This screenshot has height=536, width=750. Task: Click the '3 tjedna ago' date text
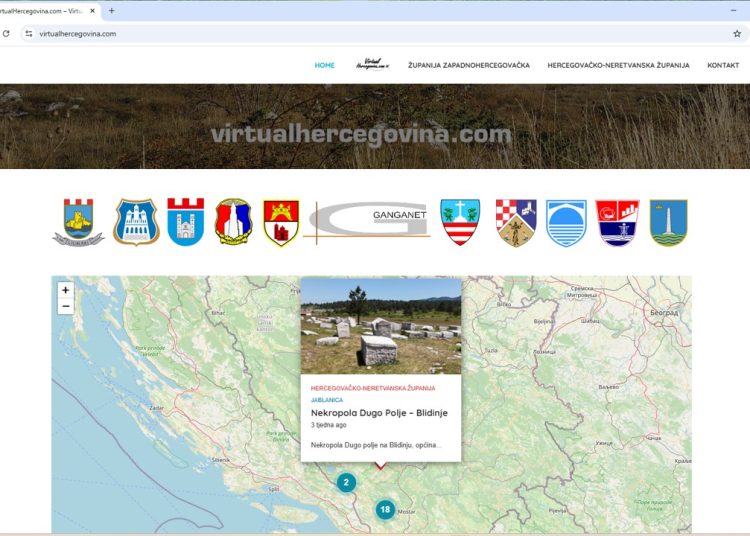(329, 425)
